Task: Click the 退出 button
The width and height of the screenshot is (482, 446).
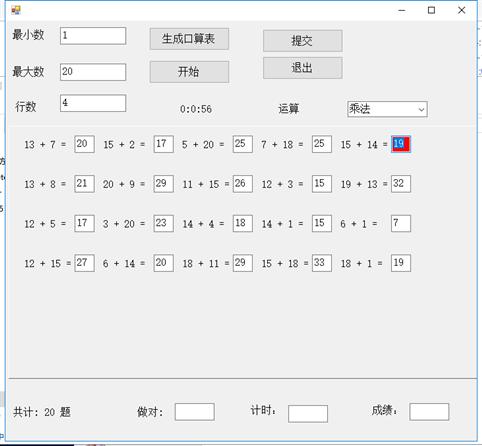Action: pos(303,68)
